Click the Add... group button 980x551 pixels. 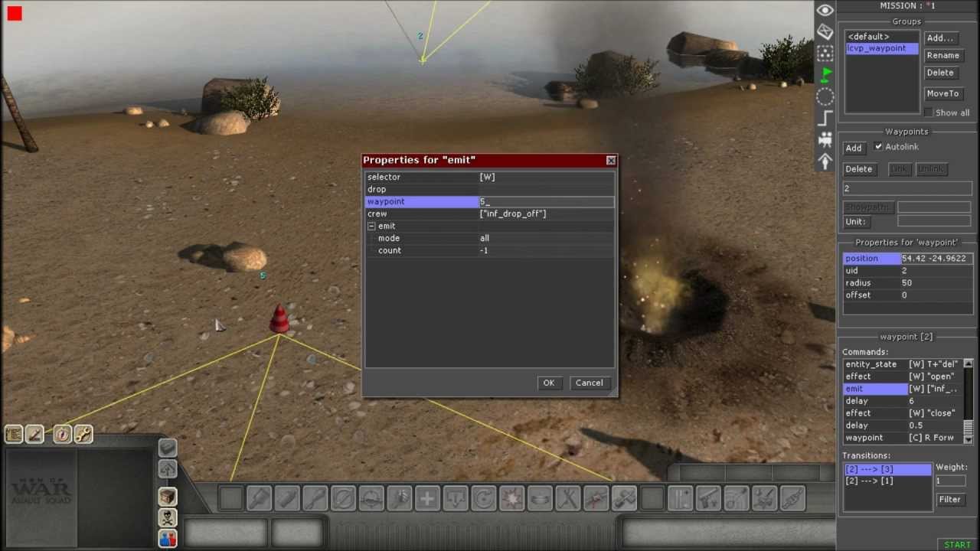coord(940,38)
